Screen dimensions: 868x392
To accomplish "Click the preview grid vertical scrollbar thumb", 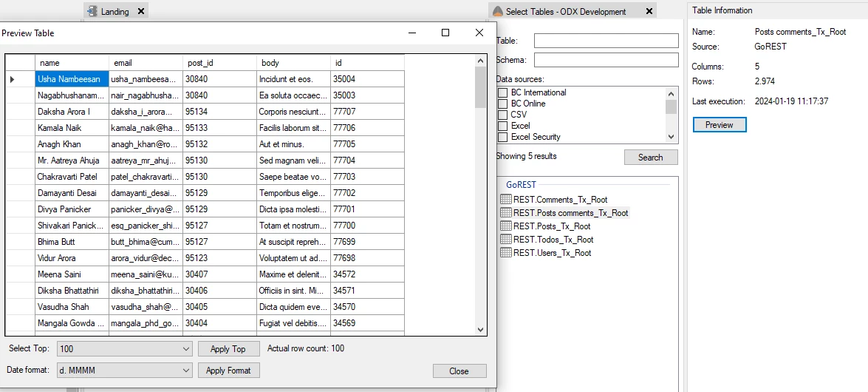I will tap(480, 87).
